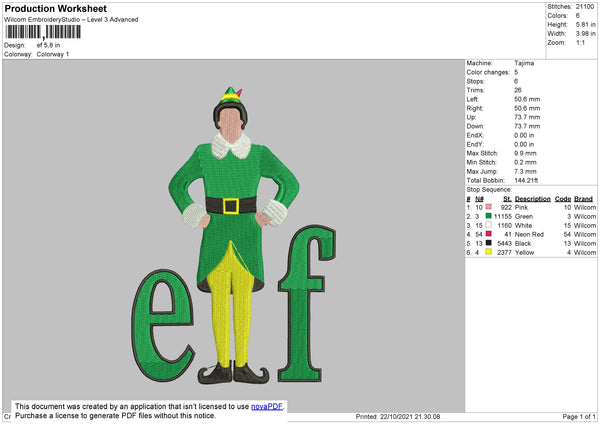Click the Total Bobbin value '144.21ft'

click(x=526, y=180)
